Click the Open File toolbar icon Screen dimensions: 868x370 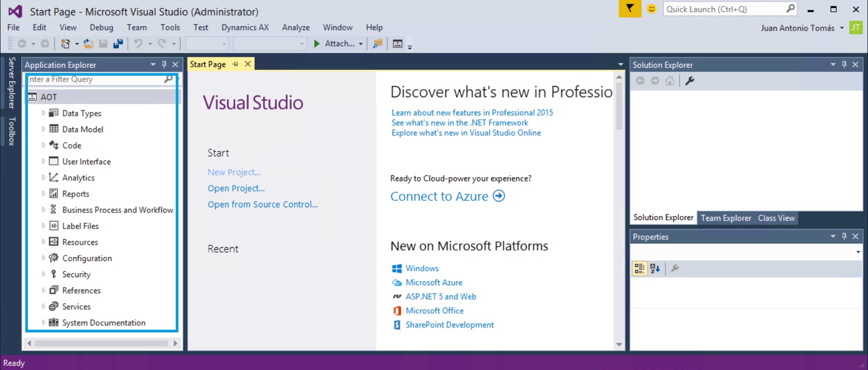(x=88, y=43)
